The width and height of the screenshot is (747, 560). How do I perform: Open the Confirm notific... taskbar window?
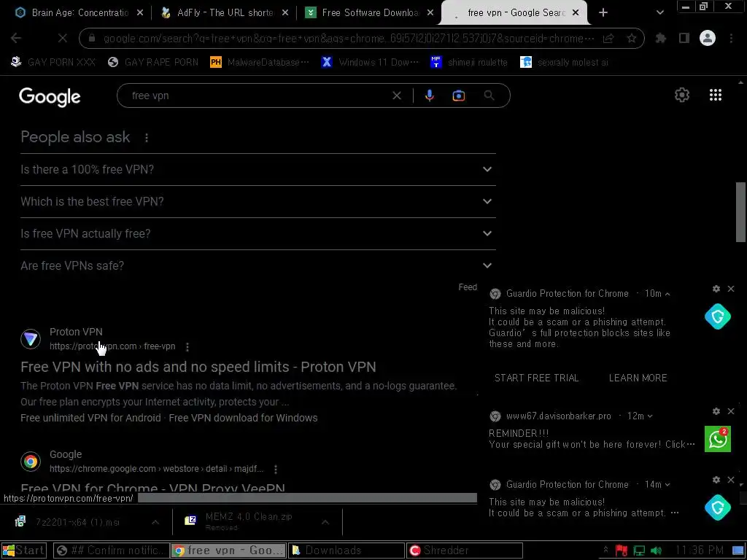(112, 551)
